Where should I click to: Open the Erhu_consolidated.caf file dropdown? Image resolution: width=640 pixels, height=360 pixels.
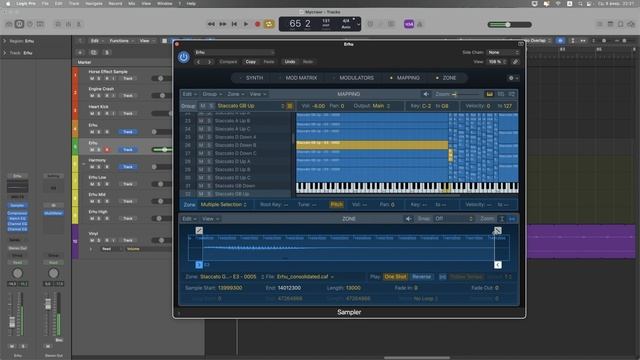[x=305, y=277]
